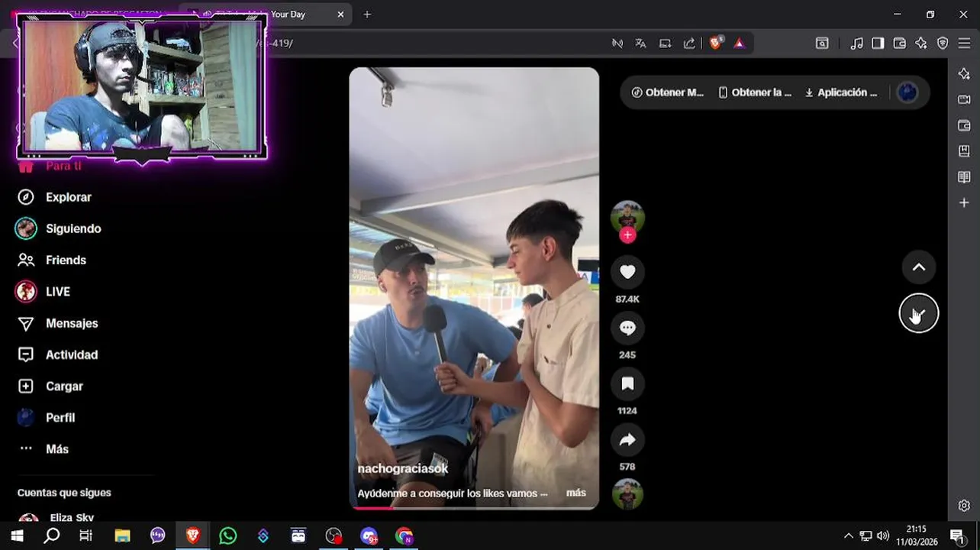The width and height of the screenshot is (980, 550).
Task: Open sidebar settings gear at the bottom right
Action: tap(964, 506)
